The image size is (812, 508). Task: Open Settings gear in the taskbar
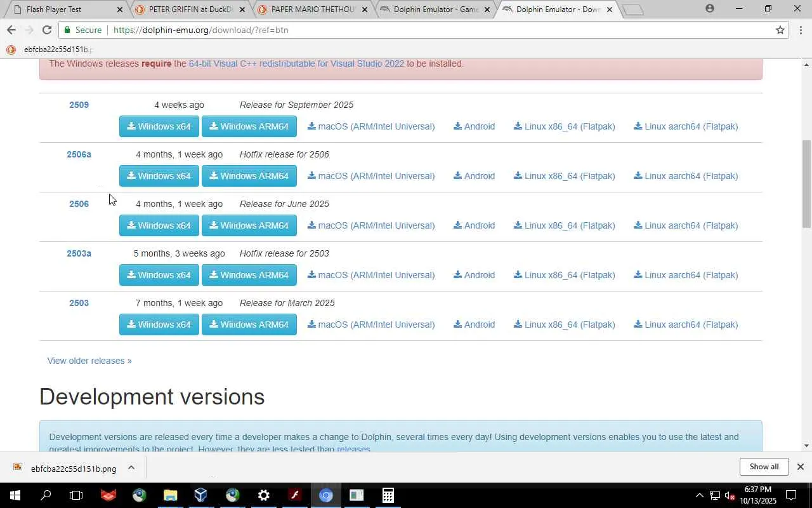(263, 495)
